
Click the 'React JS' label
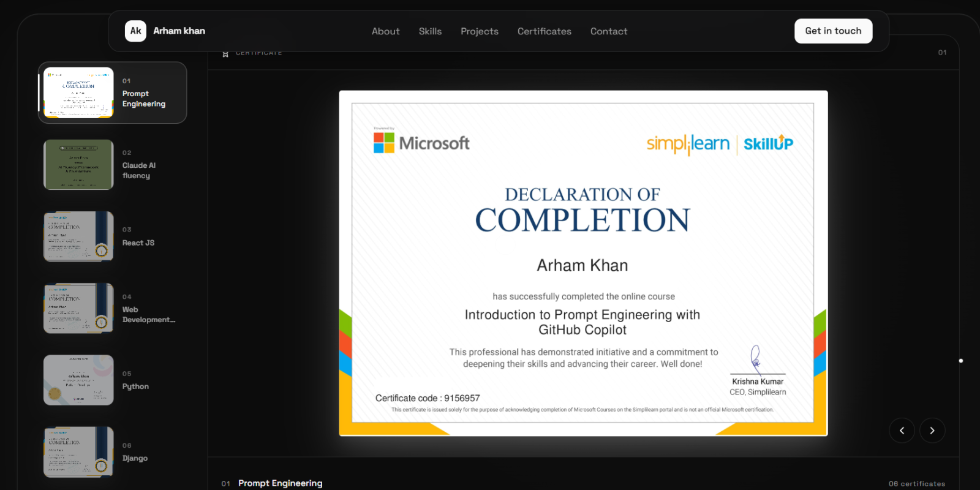pyautogui.click(x=138, y=243)
